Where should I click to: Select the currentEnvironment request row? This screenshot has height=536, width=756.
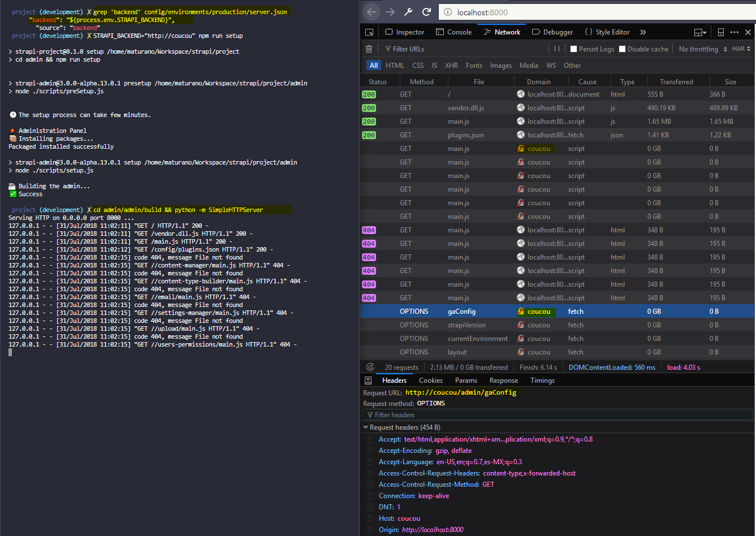tap(558, 339)
